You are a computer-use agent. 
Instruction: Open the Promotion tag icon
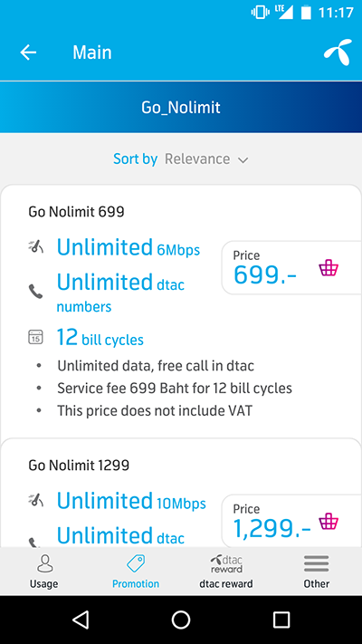pos(136,564)
